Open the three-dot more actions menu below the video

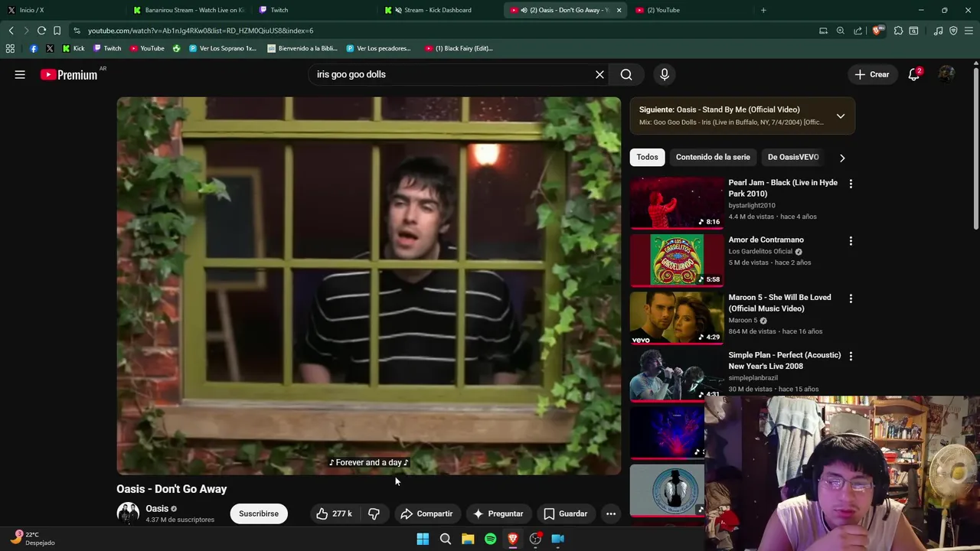pyautogui.click(x=611, y=514)
